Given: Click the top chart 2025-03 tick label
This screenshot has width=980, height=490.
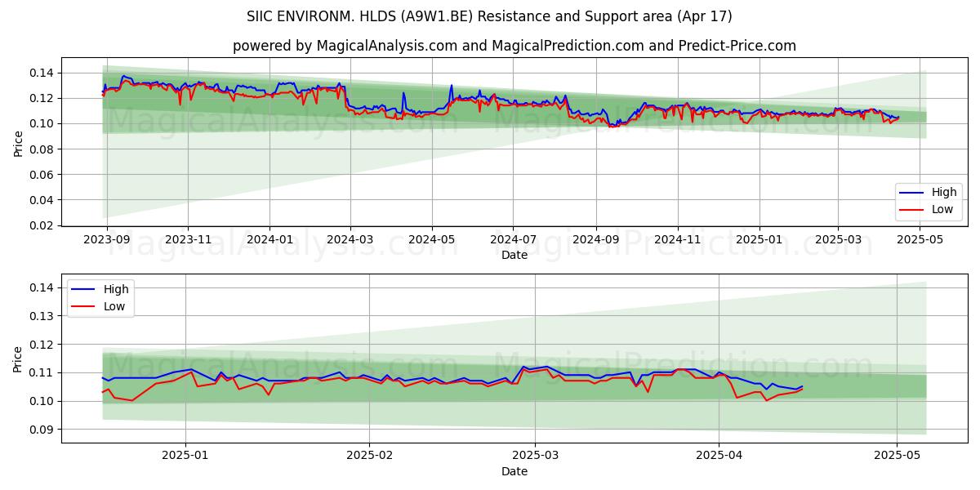Looking at the screenshot, I should (837, 239).
